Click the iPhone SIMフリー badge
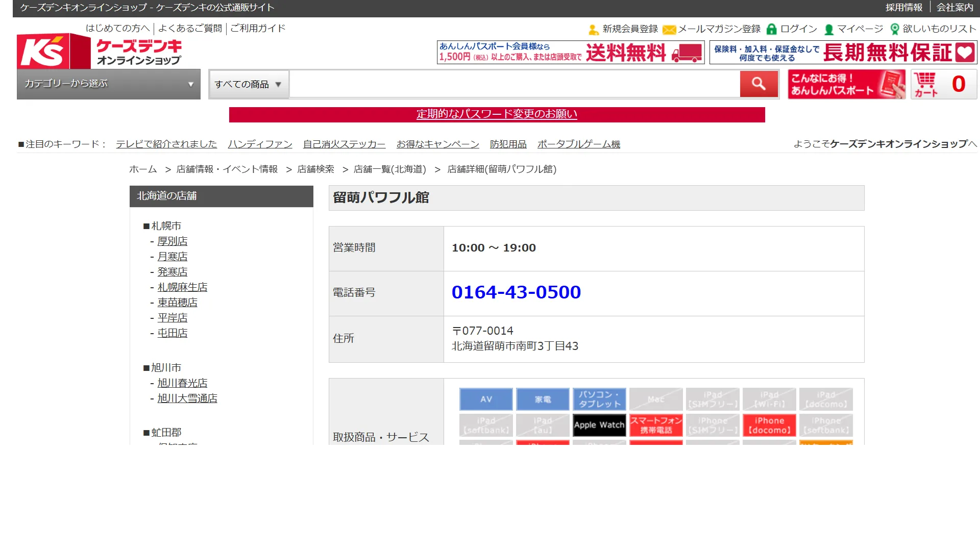Viewport: 980px width, 551px height. [713, 425]
